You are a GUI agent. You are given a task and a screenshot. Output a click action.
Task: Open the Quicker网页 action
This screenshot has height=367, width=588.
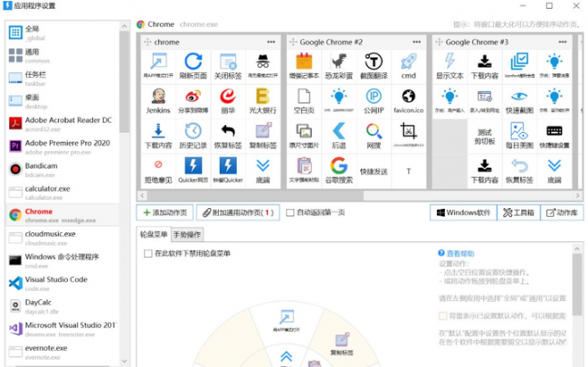[x=193, y=170]
